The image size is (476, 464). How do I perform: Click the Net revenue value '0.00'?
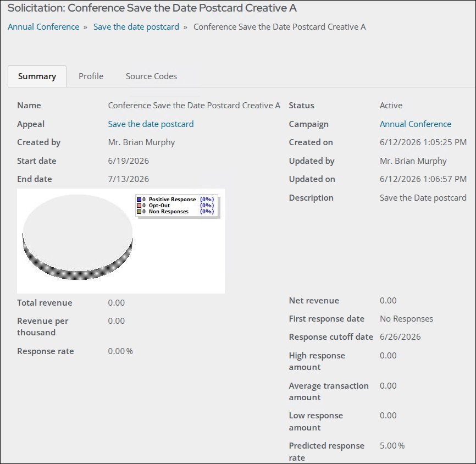pos(388,301)
